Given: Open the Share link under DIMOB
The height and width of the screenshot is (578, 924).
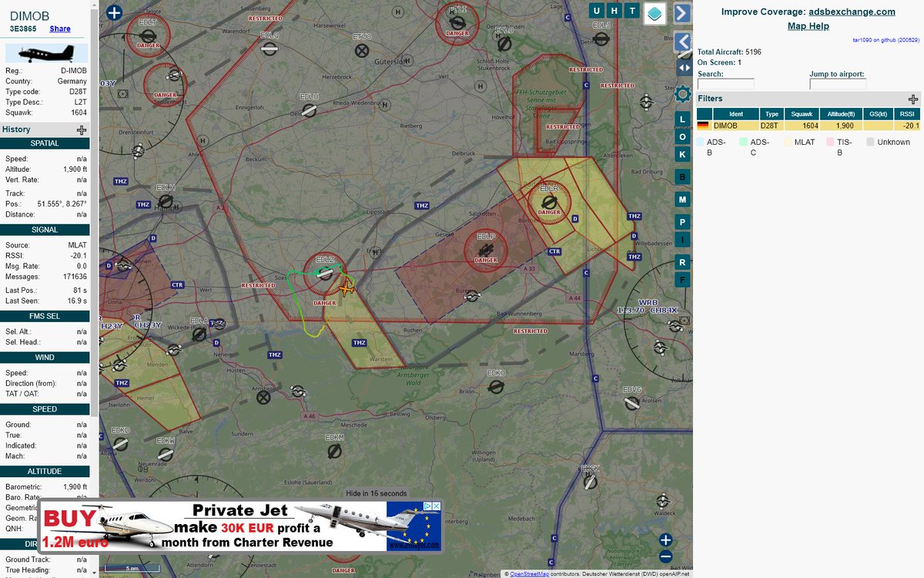Looking at the screenshot, I should pos(59,29).
